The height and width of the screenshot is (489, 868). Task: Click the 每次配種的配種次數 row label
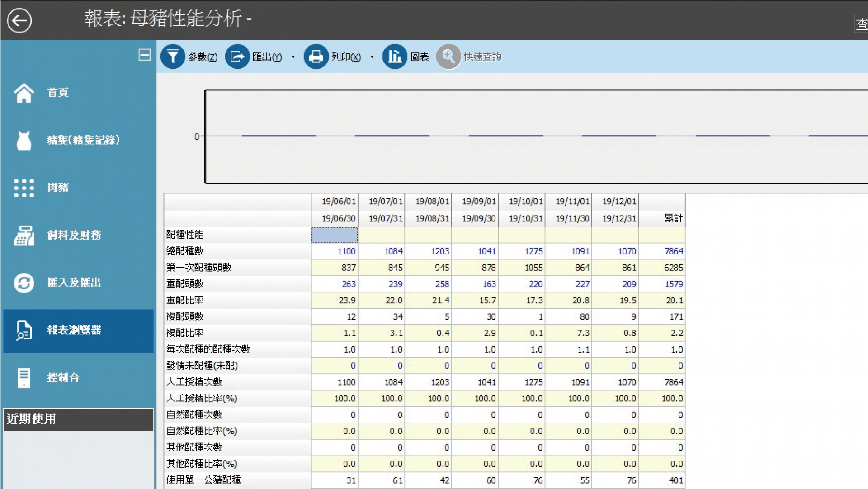(208, 349)
